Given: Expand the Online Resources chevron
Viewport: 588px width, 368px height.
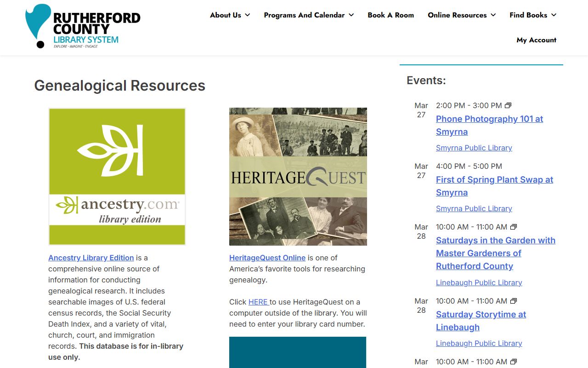Looking at the screenshot, I should pos(493,15).
